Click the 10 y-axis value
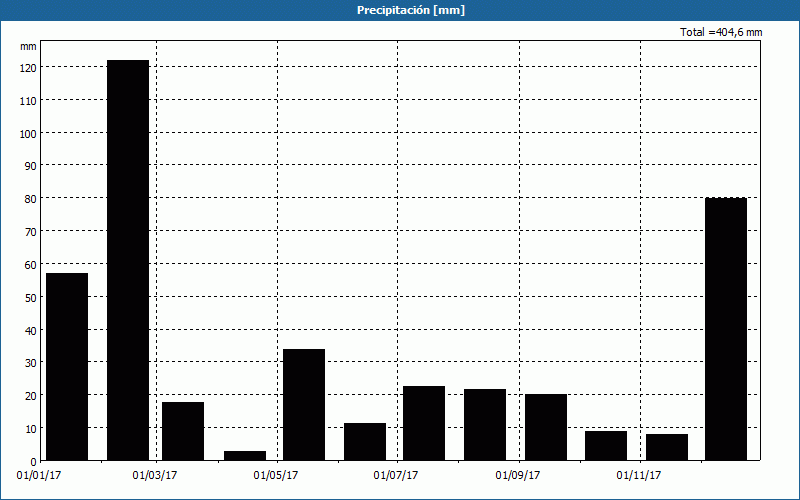 point(31,429)
